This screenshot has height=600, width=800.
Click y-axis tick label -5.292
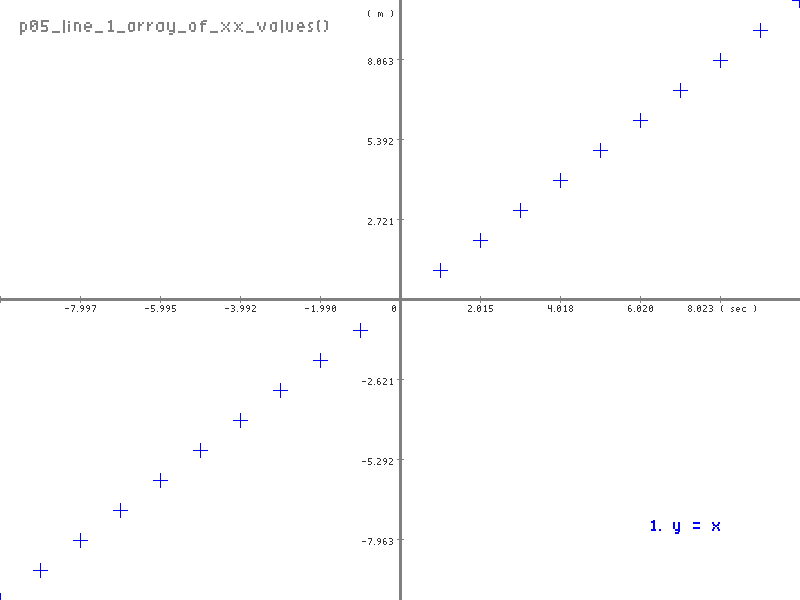point(378,462)
